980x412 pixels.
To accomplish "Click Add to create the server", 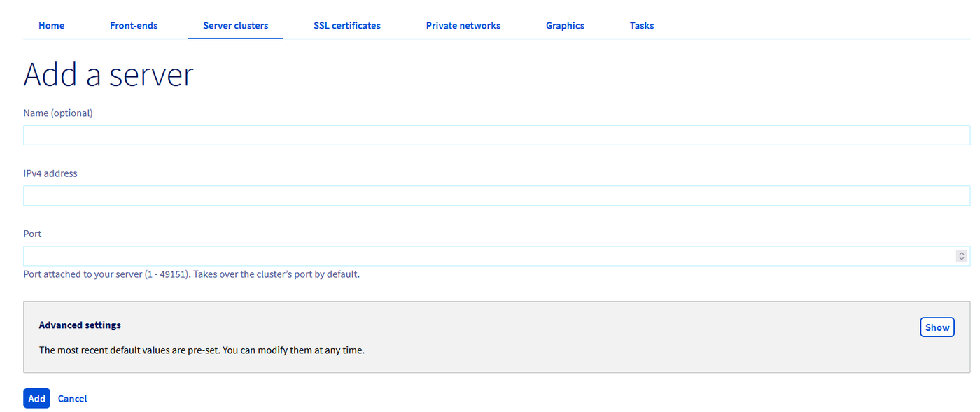I will tap(36, 398).
